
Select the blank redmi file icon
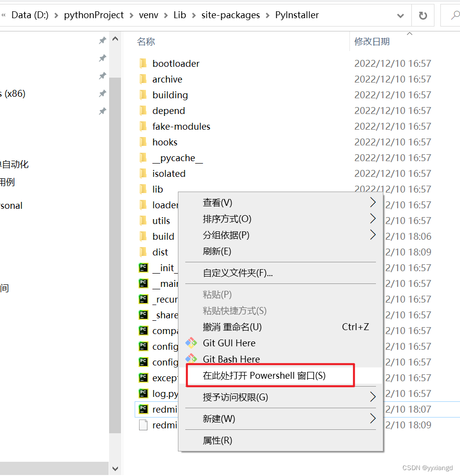click(144, 425)
